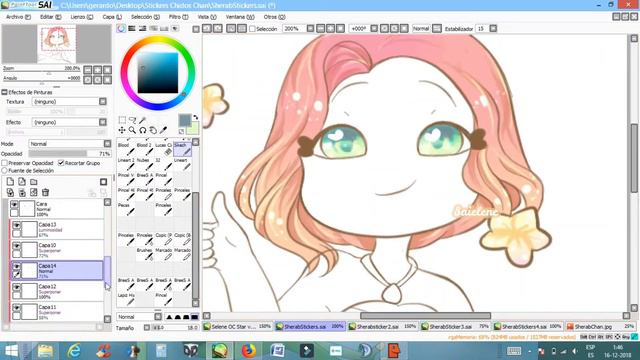This screenshot has width=640, height=360.
Task: Choose the Blood brush preset
Action: [126, 149]
